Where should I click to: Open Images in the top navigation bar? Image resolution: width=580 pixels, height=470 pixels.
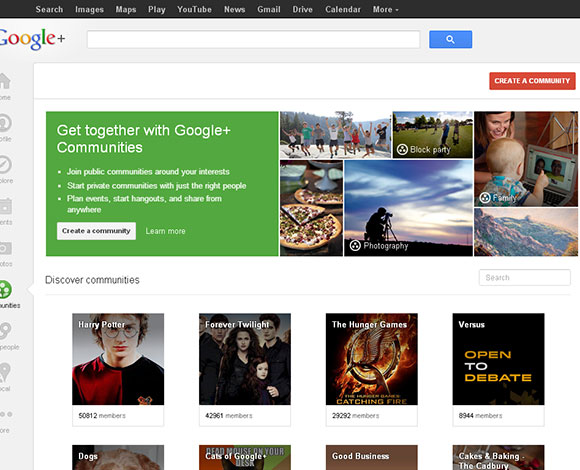pos(90,9)
